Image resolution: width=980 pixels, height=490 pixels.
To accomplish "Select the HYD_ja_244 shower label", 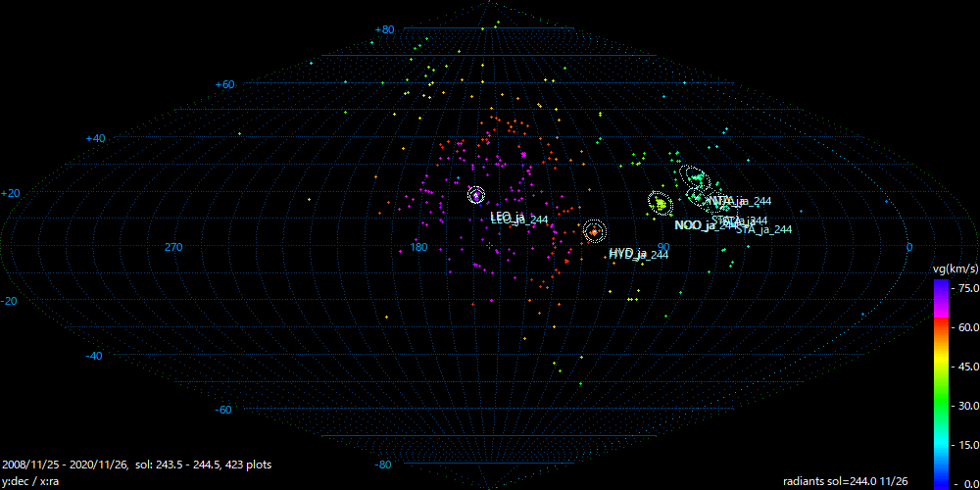I will point(639,254).
